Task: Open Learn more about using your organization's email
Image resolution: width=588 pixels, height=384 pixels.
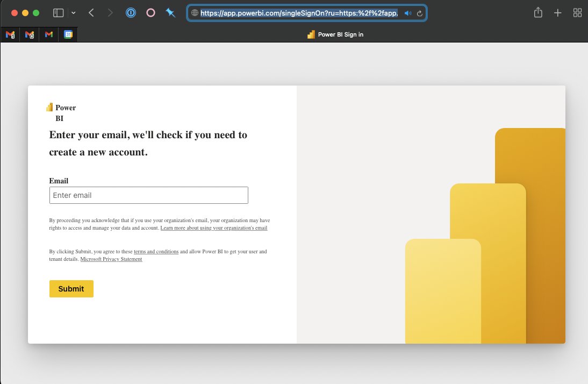Action: click(214, 228)
